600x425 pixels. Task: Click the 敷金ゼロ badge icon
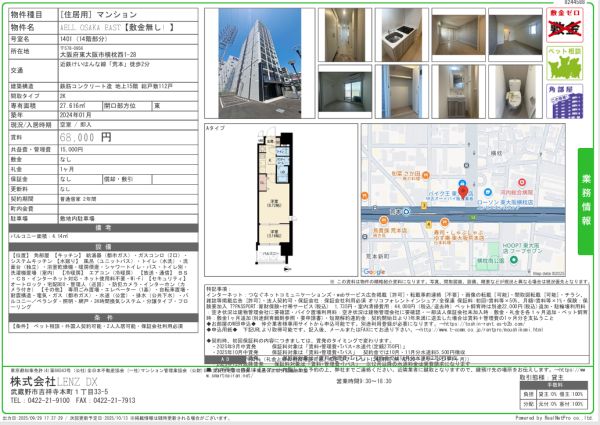coord(564,25)
